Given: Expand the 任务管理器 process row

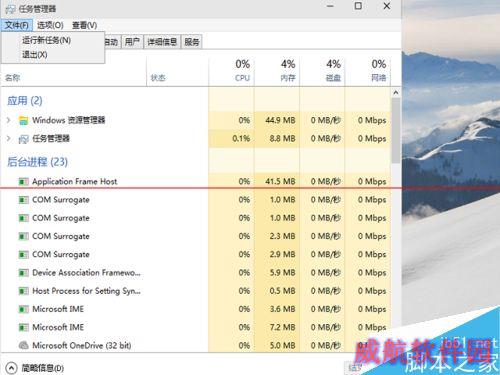Looking at the screenshot, I should (x=9, y=139).
